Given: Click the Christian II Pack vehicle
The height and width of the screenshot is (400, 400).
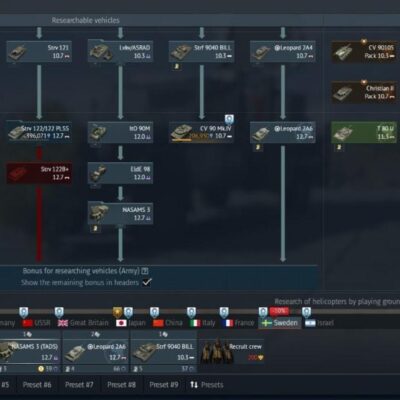Looking at the screenshot, I should [364, 92].
